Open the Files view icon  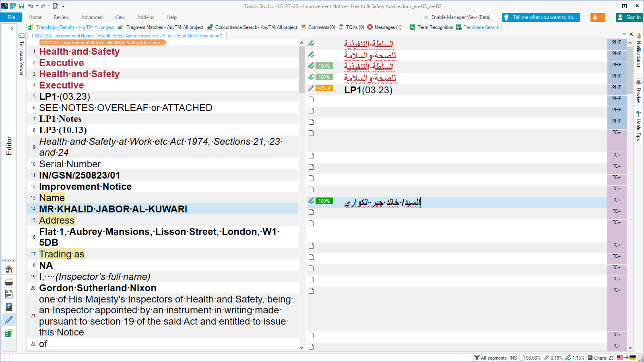coord(9,294)
